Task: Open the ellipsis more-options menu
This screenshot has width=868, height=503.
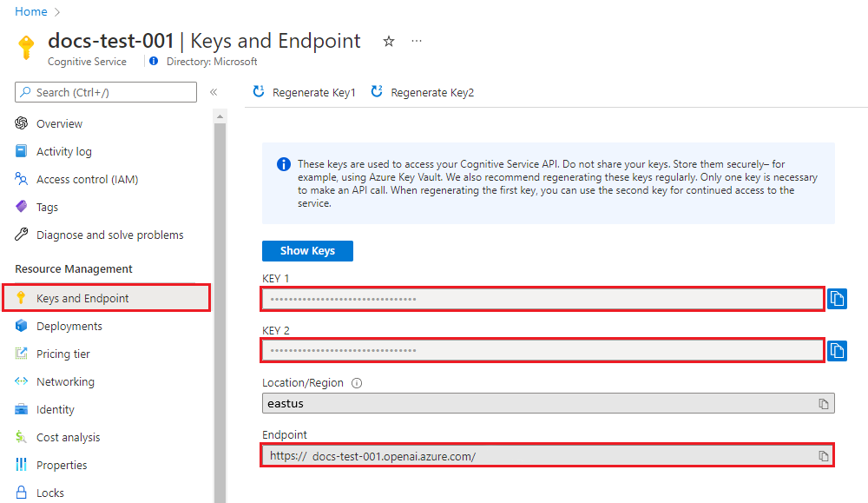Action: 416,41
